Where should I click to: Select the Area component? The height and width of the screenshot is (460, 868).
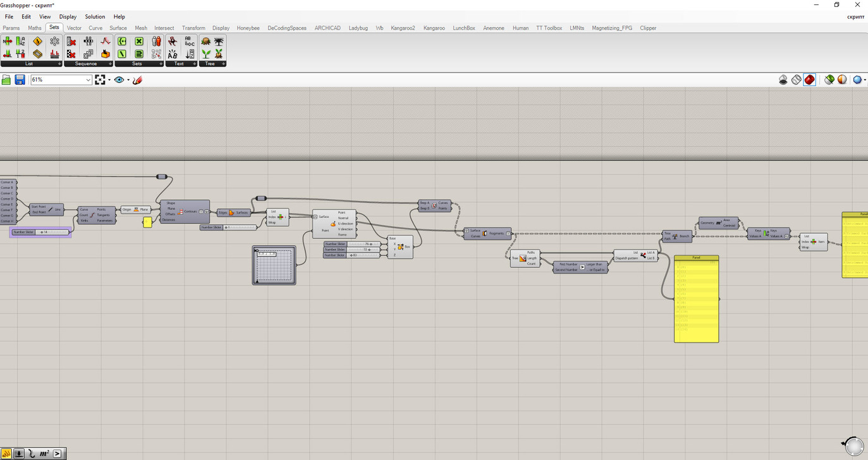(718, 223)
